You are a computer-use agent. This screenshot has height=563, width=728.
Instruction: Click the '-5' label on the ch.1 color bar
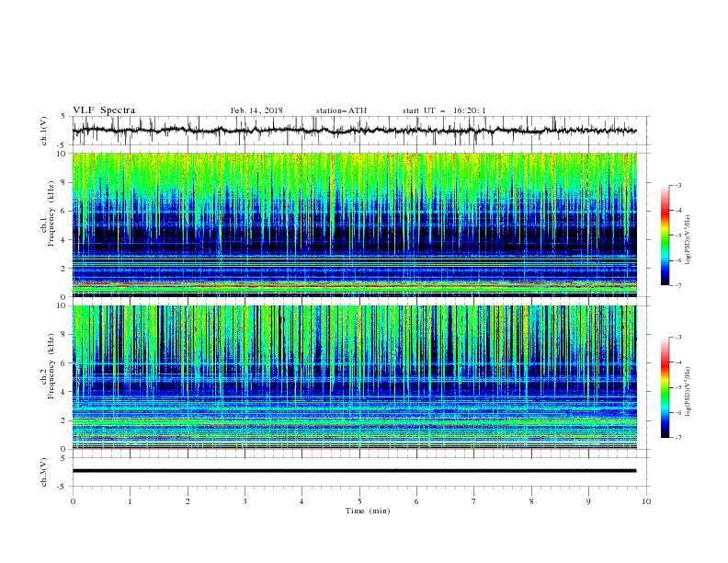[x=678, y=236]
